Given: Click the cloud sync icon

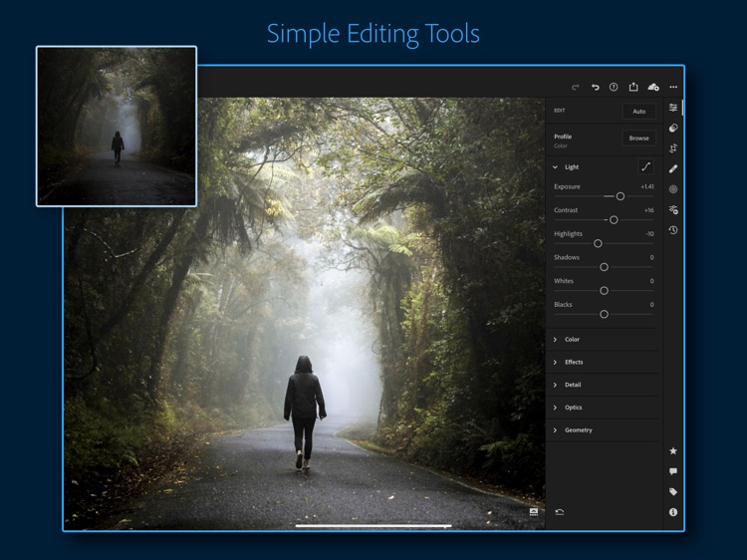Looking at the screenshot, I should 653,87.
